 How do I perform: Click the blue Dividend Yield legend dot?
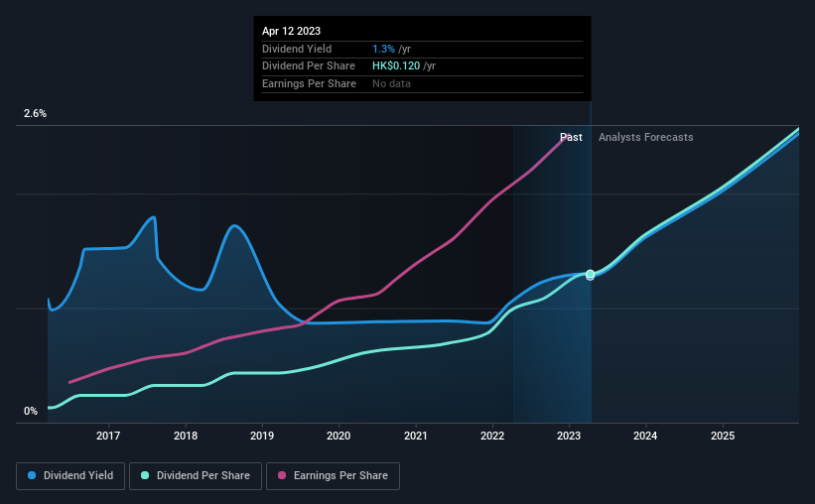[32, 475]
